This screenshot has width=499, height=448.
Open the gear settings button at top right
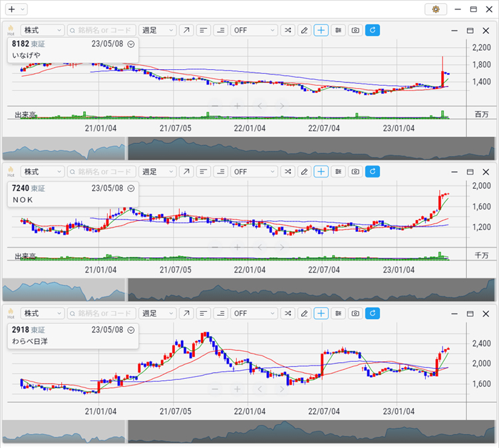tap(436, 9)
